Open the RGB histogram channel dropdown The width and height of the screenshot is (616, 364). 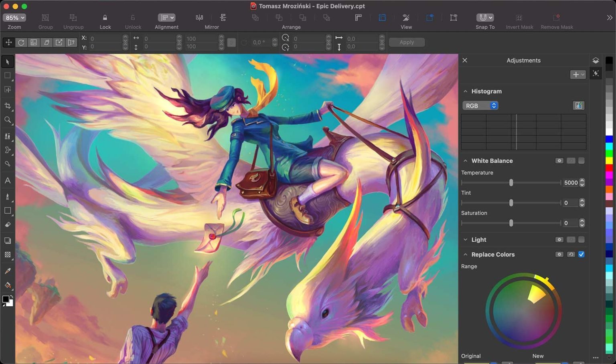click(x=480, y=105)
